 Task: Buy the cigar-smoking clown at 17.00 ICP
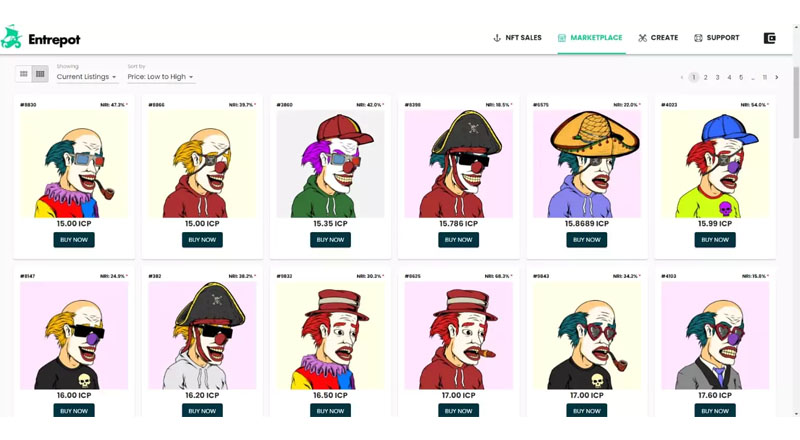pos(458,410)
